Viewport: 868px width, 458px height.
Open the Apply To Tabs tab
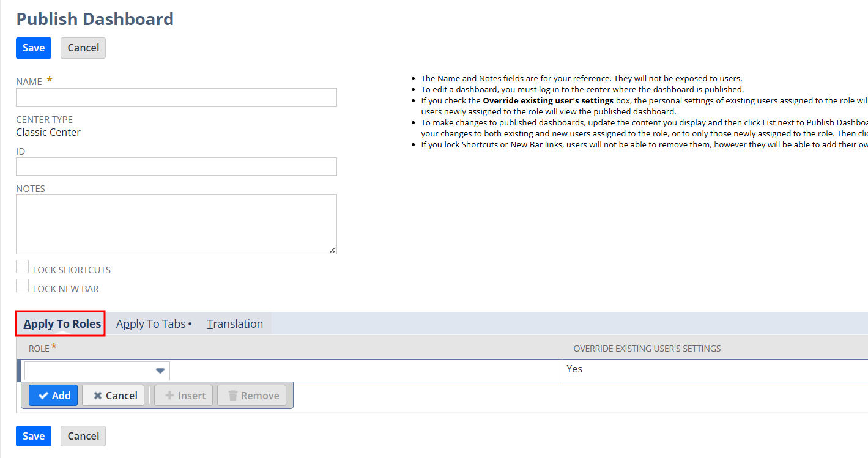153,323
